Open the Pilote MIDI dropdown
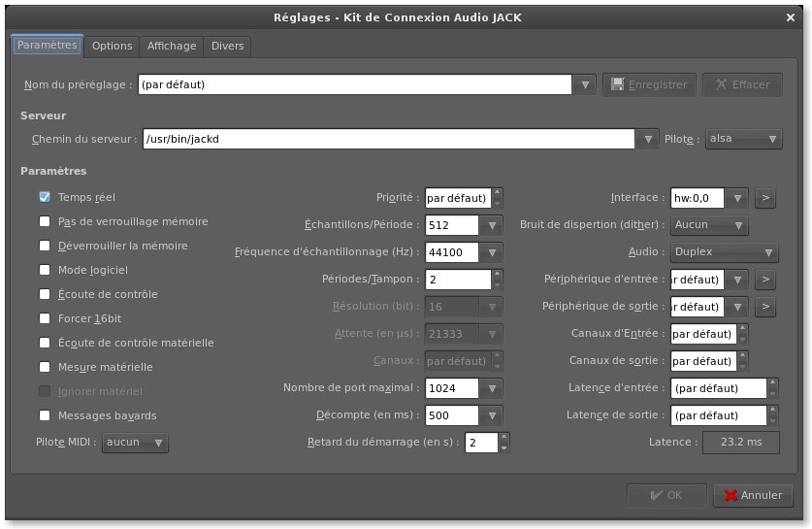812x529 pixels. (x=135, y=443)
